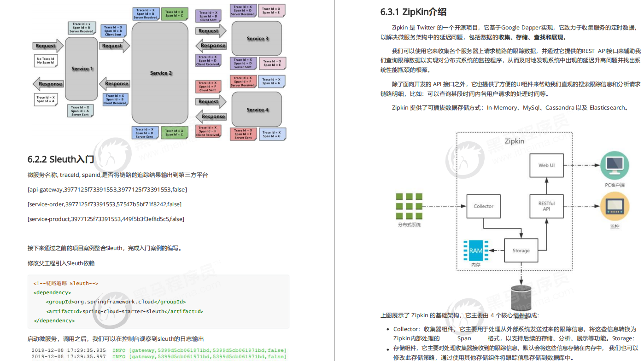Click the '接下来通过之前的项目案例整合Sleuth' sentence
The image size is (644, 361).
[x=105, y=248]
